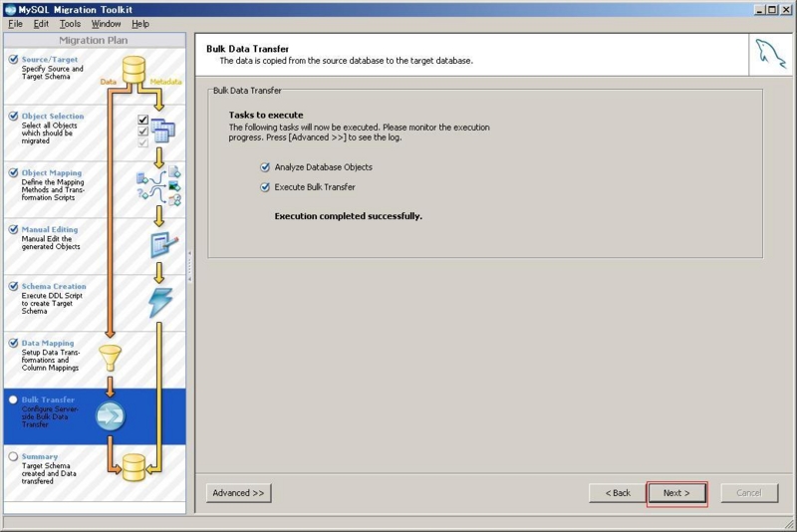Click the yellow 'Metadata' flow label
Screen dimensions: 797x532
pyautogui.click(x=165, y=82)
